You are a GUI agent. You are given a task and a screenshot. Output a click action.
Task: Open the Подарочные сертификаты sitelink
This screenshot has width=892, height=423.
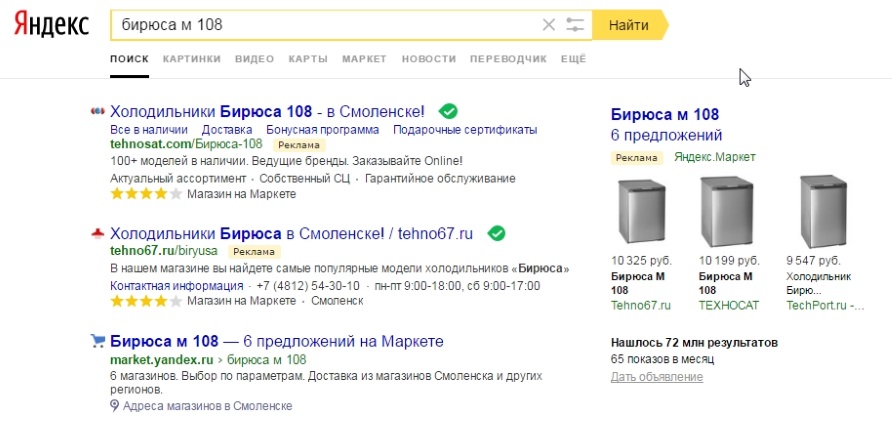pos(465,130)
